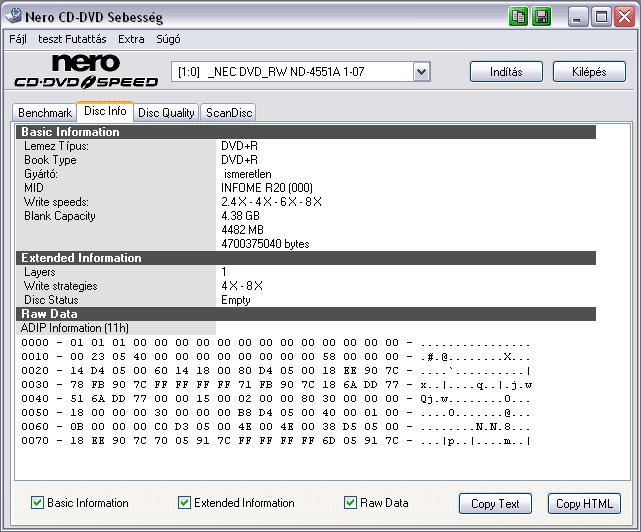Image resolution: width=641 pixels, height=532 pixels.
Task: Click the Gyártó value ismeretlen
Action: click(247, 174)
